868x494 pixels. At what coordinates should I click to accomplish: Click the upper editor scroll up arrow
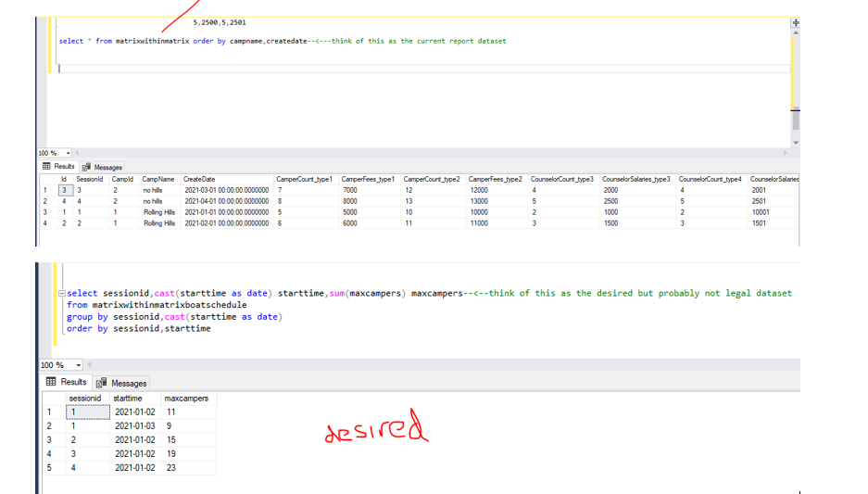pos(796,32)
